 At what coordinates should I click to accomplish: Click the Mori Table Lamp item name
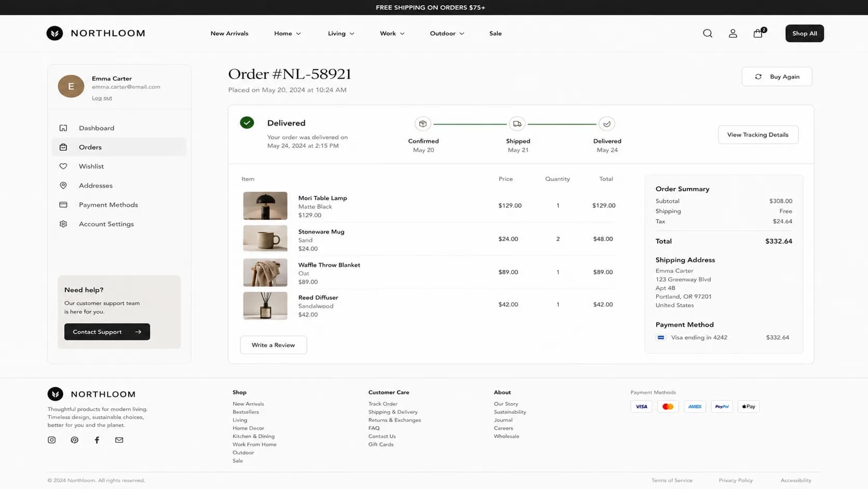pyautogui.click(x=322, y=198)
